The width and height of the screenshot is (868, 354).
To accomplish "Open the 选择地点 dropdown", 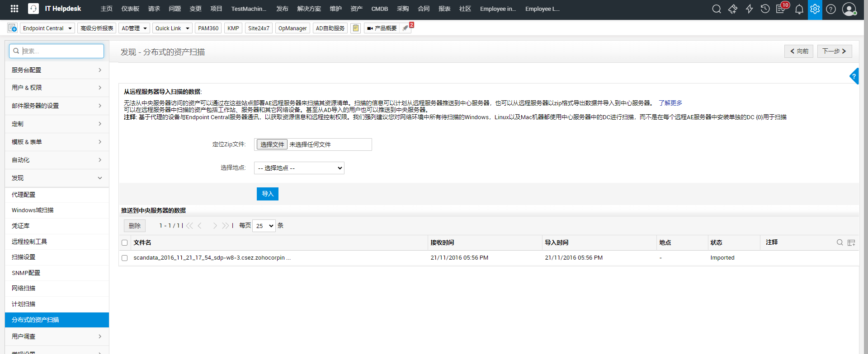I will pyautogui.click(x=299, y=168).
